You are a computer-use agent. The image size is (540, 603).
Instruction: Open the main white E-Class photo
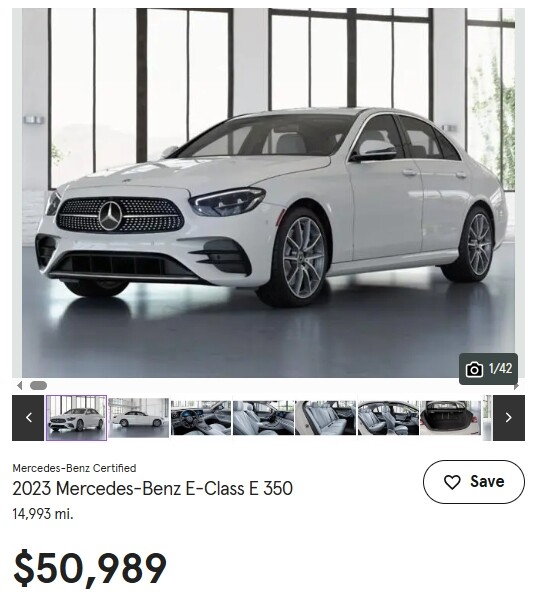[x=268, y=193]
